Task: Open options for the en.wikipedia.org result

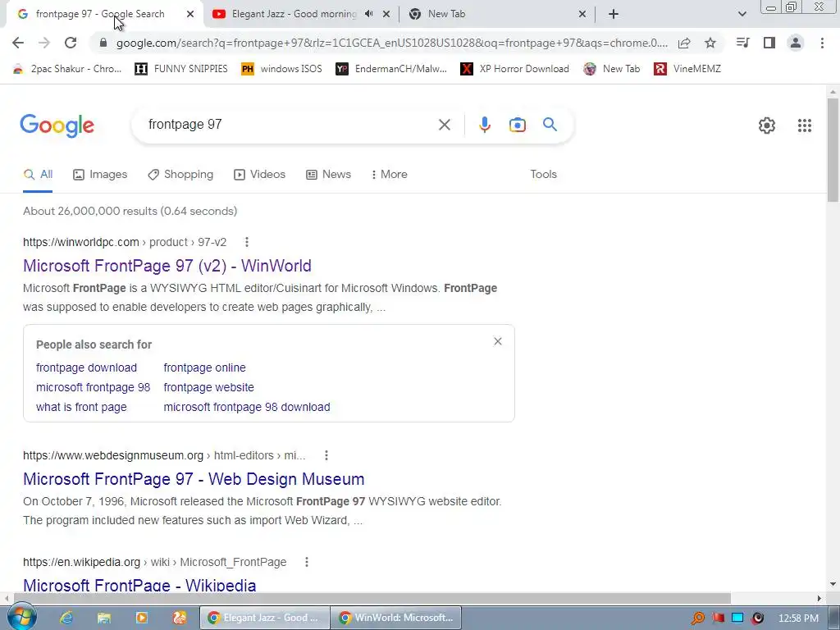Action: 307,562
